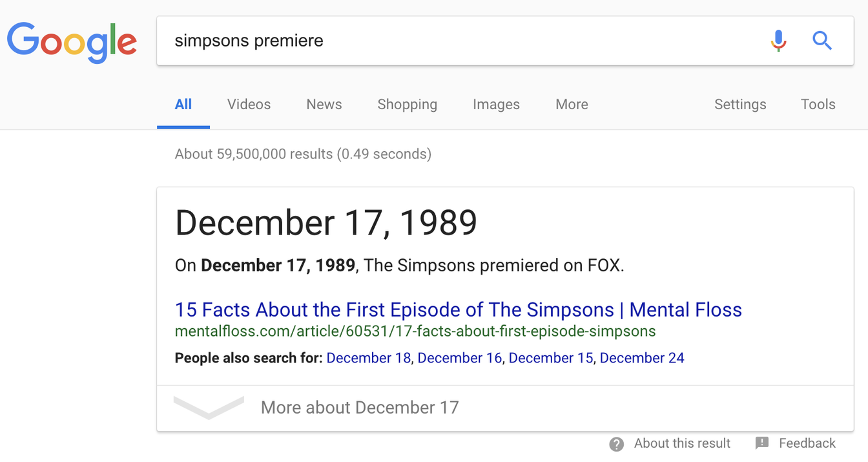Open the Tools options
This screenshot has width=868, height=462.
click(x=818, y=104)
